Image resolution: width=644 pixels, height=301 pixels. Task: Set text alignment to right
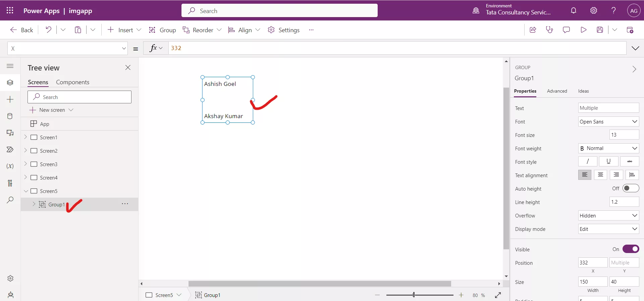(616, 175)
